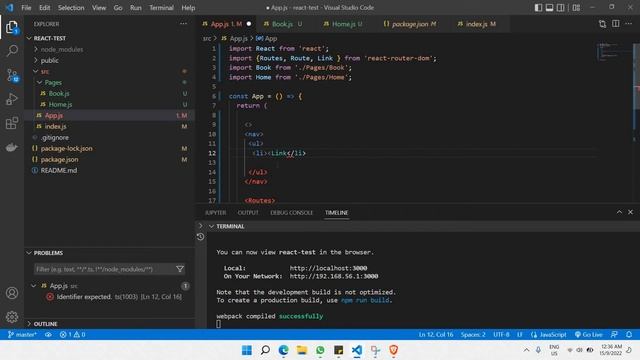Open the Edit menu
This screenshot has height=360, width=640.
tap(44, 7)
